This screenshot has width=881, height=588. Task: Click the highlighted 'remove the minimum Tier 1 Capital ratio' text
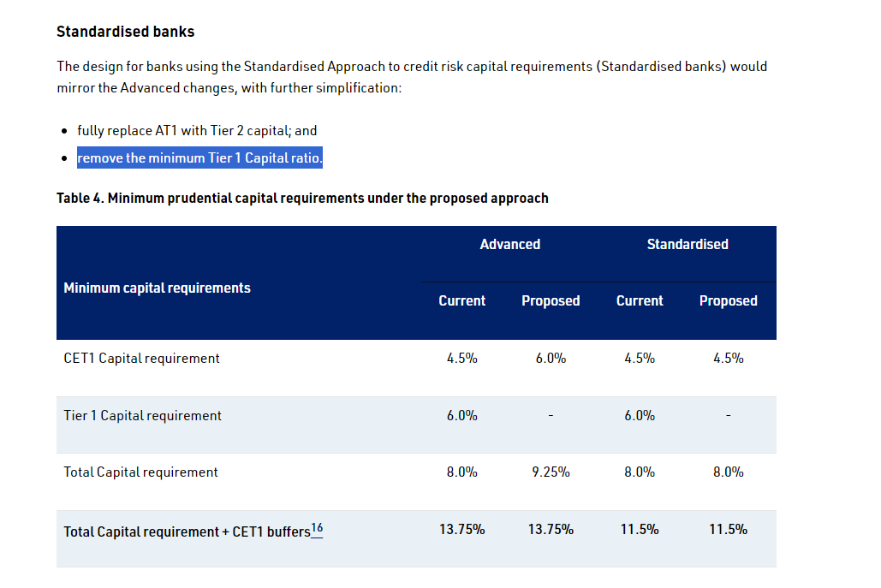click(199, 158)
